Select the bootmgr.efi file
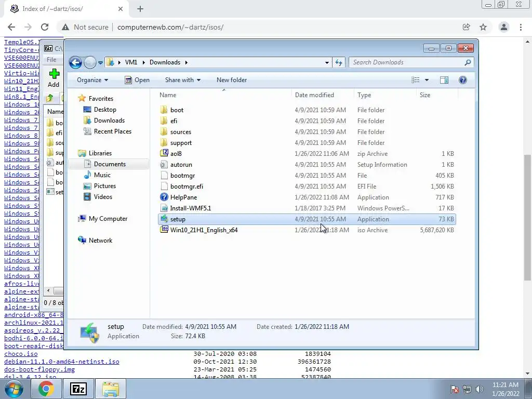The height and width of the screenshot is (399, 532). tap(307, 187)
